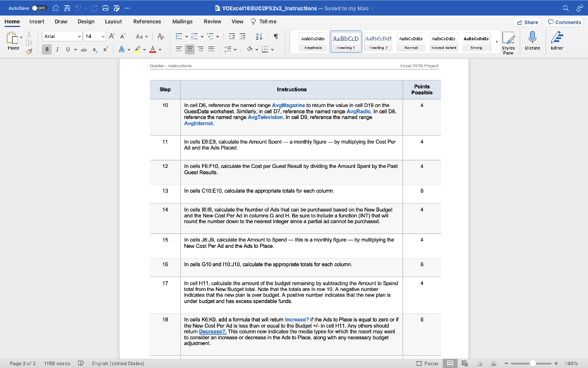Open the shading color dropdown
This screenshot has height=368, width=588.
pos(257,49)
